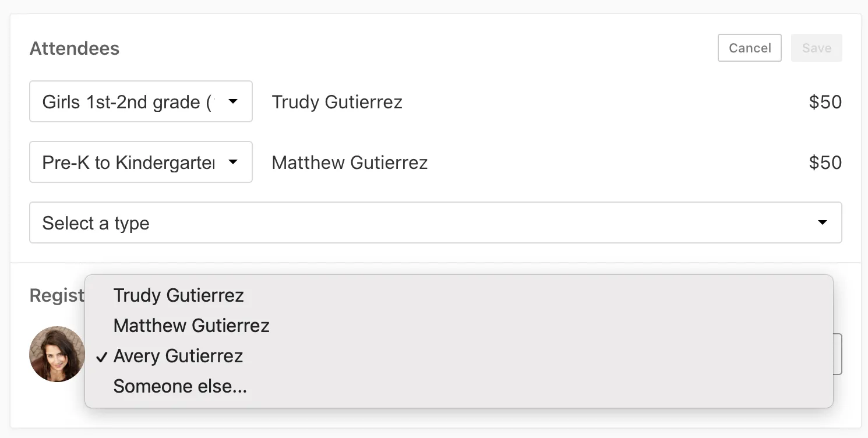Choose Trudy Gutierrez from the popup menu
The height and width of the screenshot is (438, 868).
click(178, 295)
